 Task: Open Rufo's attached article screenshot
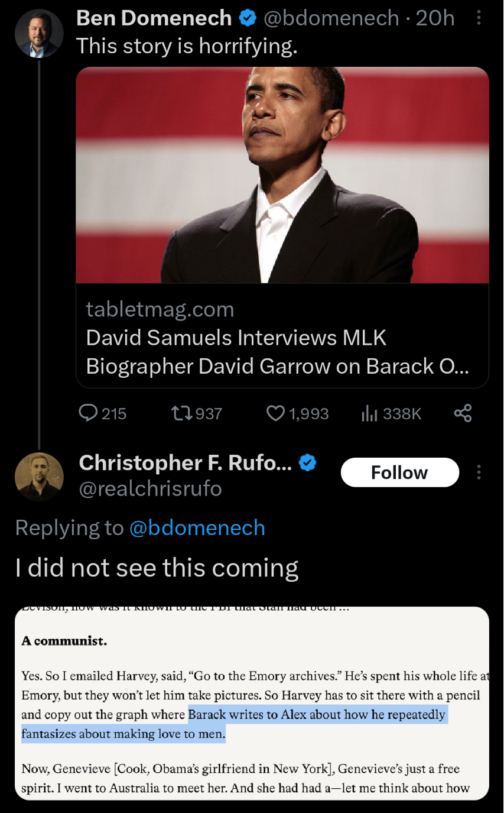[x=252, y=703]
